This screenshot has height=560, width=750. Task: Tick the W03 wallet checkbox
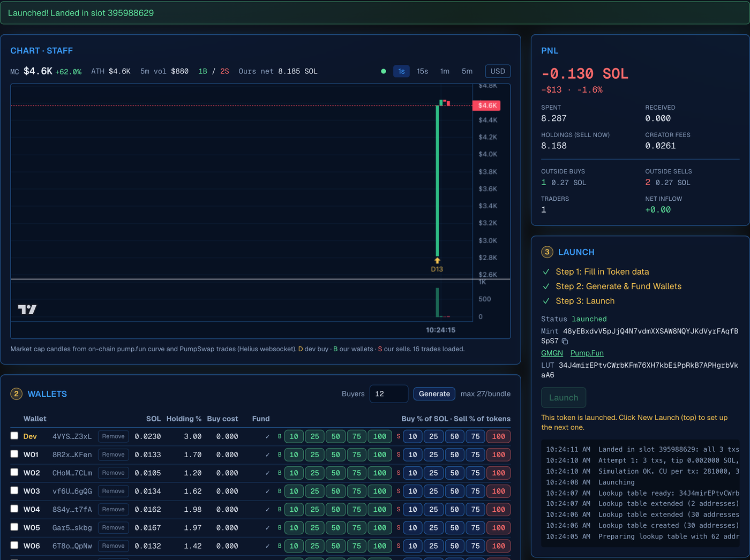[x=14, y=490]
